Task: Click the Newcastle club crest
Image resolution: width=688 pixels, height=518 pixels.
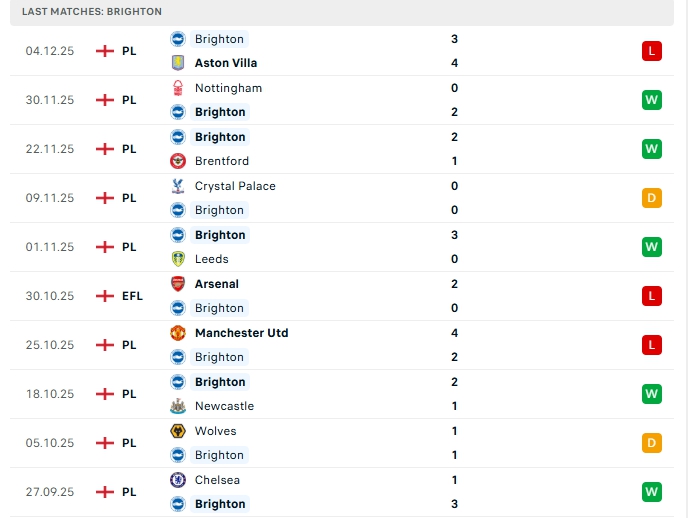Action: coord(178,406)
